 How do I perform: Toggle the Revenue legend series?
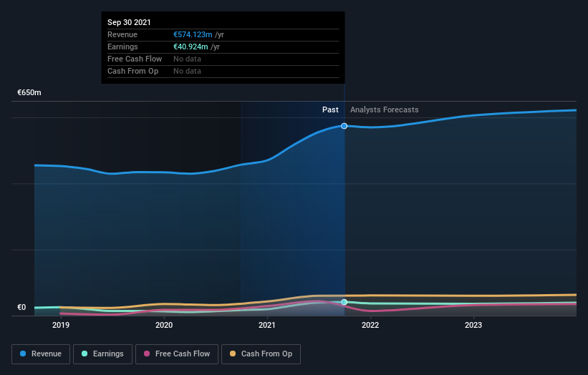click(x=41, y=354)
